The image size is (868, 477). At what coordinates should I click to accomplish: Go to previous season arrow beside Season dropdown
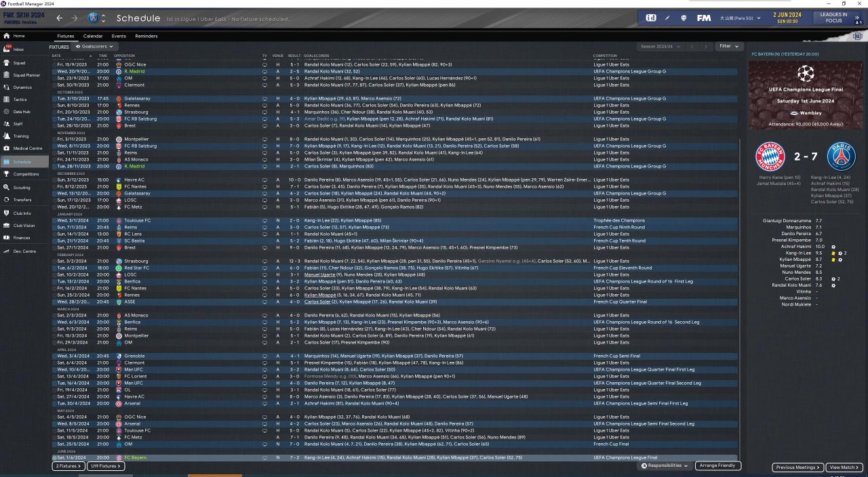click(692, 47)
